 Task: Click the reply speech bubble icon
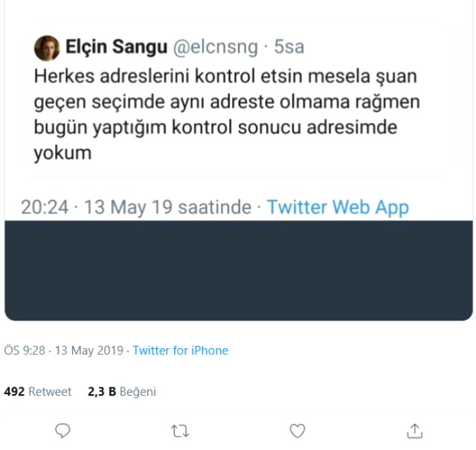[63, 430]
